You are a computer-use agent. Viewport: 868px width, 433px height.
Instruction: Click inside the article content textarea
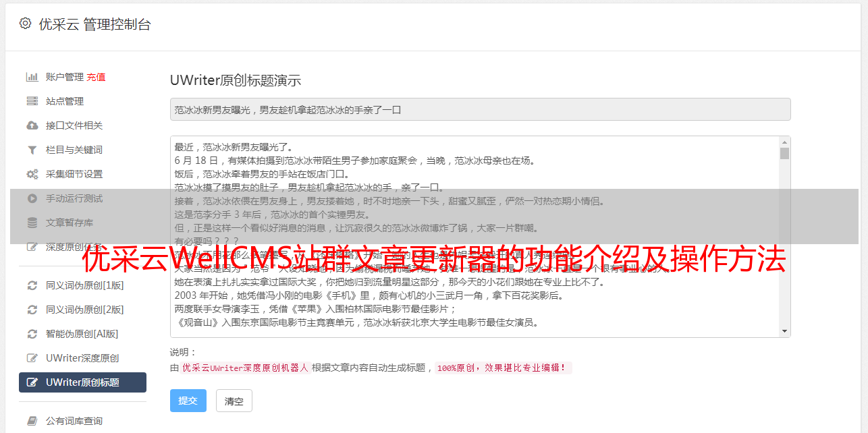[475, 237]
